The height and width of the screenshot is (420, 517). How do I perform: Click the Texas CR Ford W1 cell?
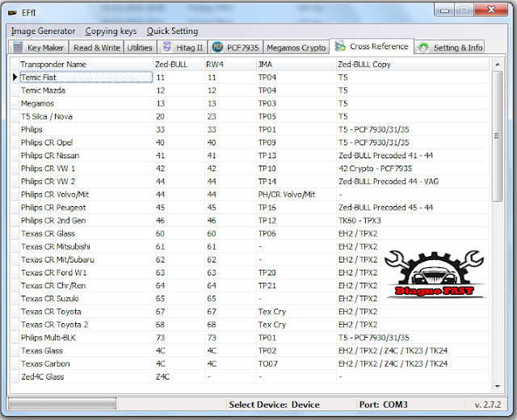[86, 273]
